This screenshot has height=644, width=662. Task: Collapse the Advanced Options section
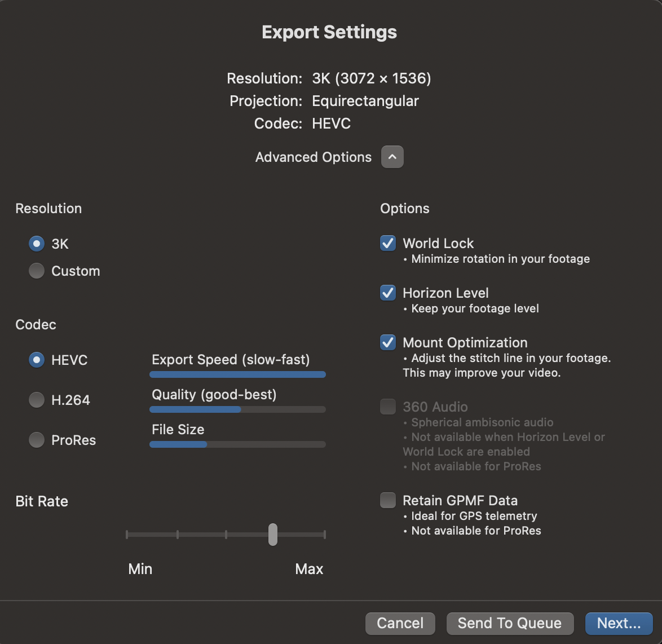pos(392,157)
